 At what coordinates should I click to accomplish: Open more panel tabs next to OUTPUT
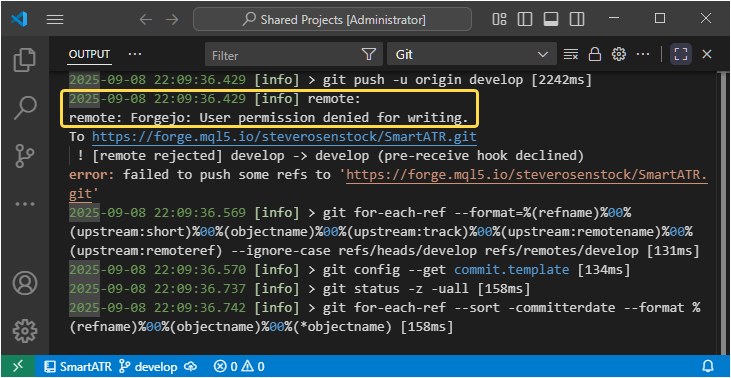135,55
